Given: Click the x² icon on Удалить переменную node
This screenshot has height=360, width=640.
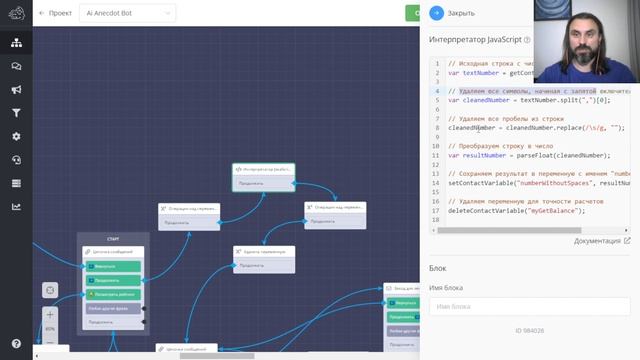Looking at the screenshot, I should [x=238, y=252].
